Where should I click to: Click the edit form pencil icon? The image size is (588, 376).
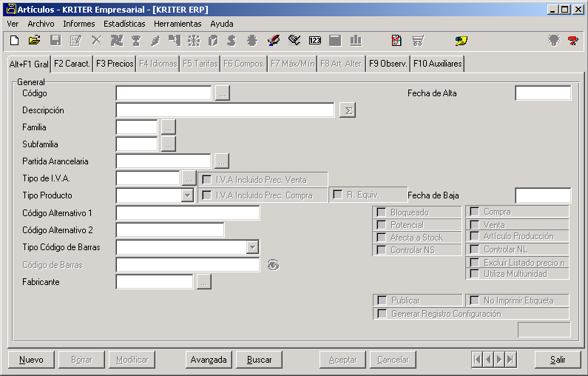tap(75, 40)
